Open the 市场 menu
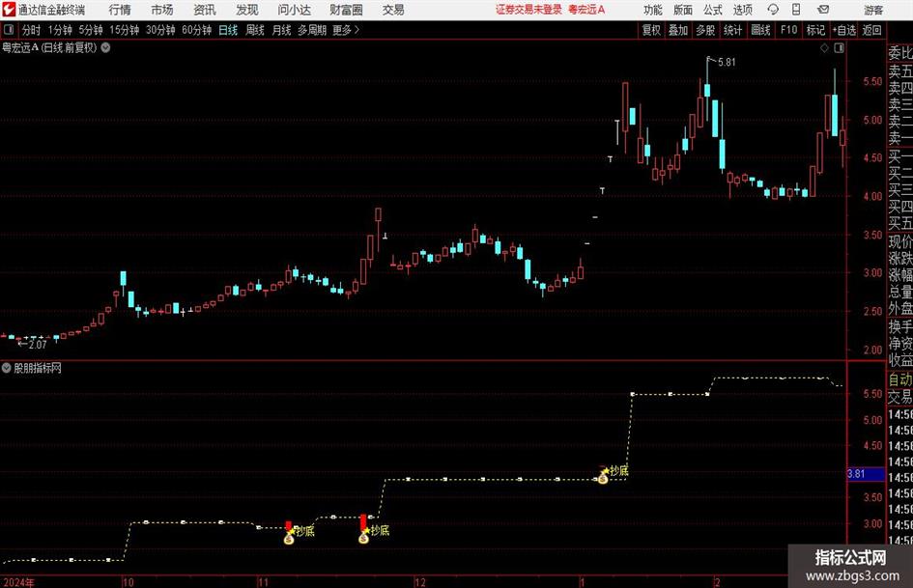913x588 pixels. click(162, 10)
